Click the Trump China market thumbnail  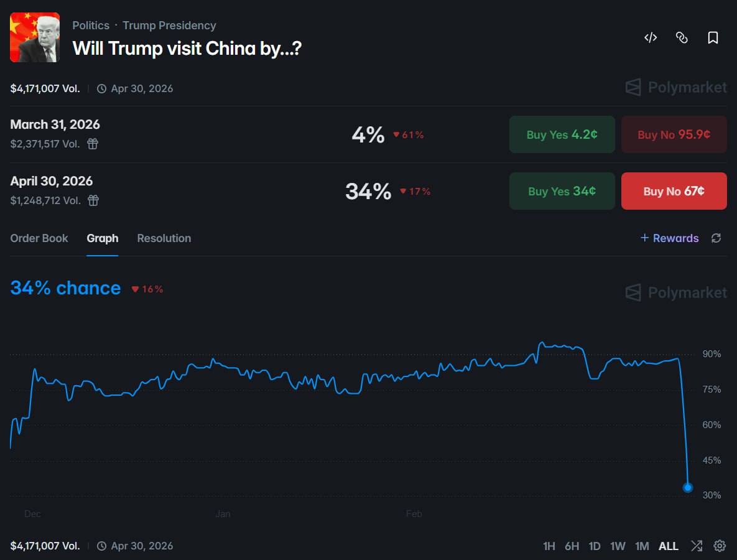point(34,37)
